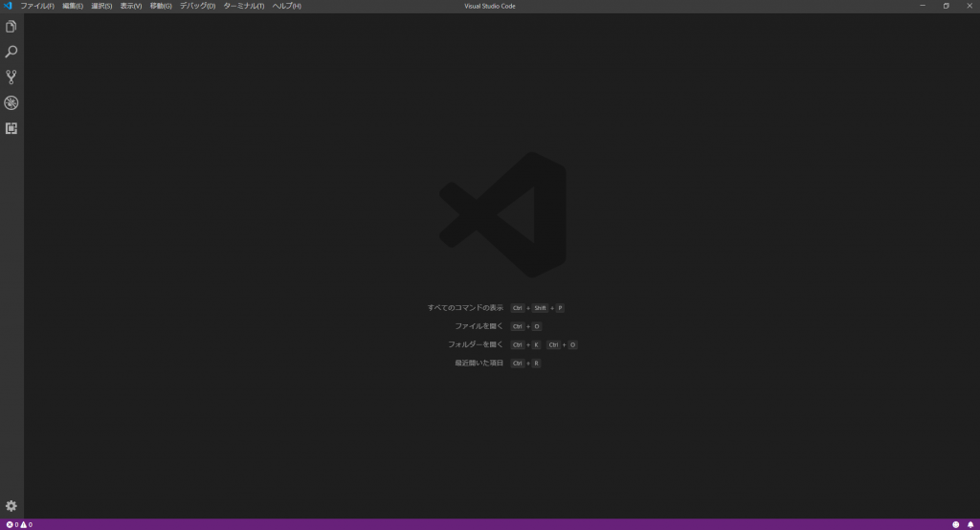
Task: Open the ターミナル(T) menu
Action: coord(244,6)
